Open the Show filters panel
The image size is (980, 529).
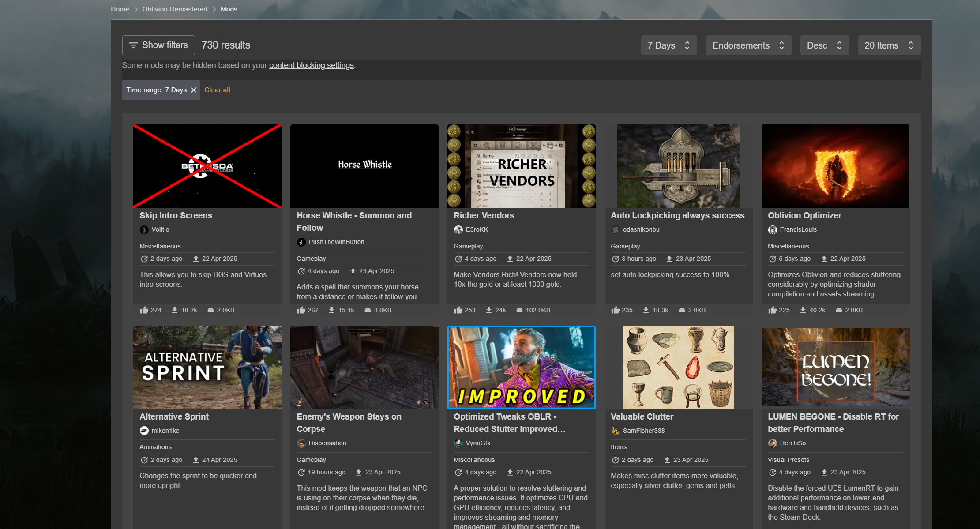tap(158, 45)
